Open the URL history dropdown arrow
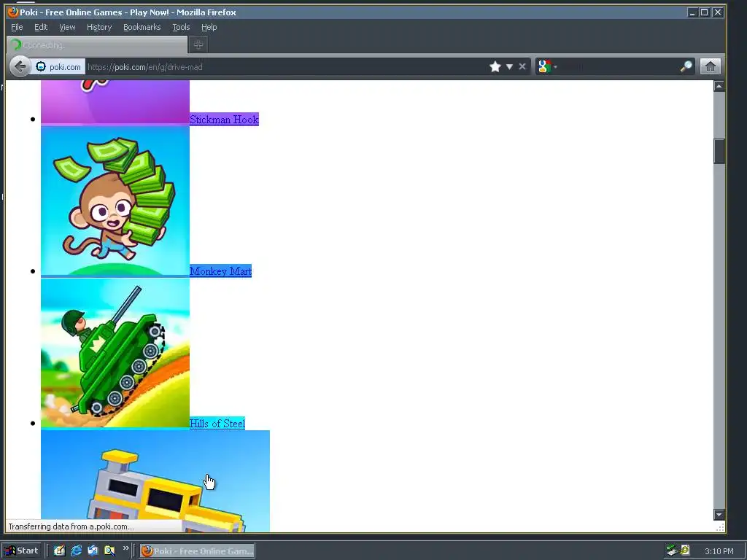The height and width of the screenshot is (560, 747). pyautogui.click(x=509, y=66)
